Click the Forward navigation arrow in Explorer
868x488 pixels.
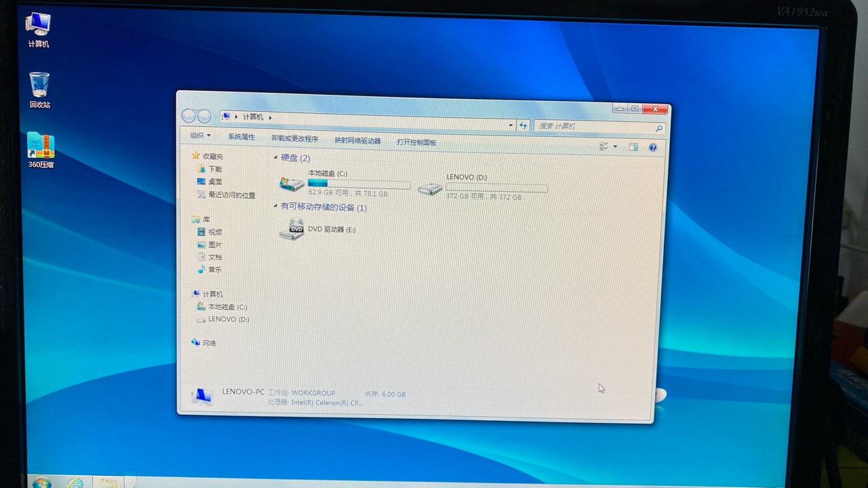point(204,116)
